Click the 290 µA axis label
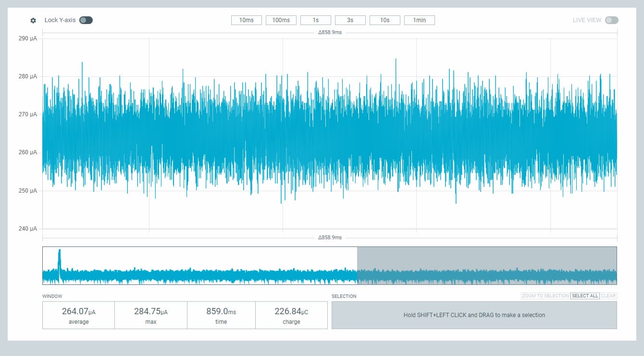Screen dimensions: 644x356 (x=27, y=38)
